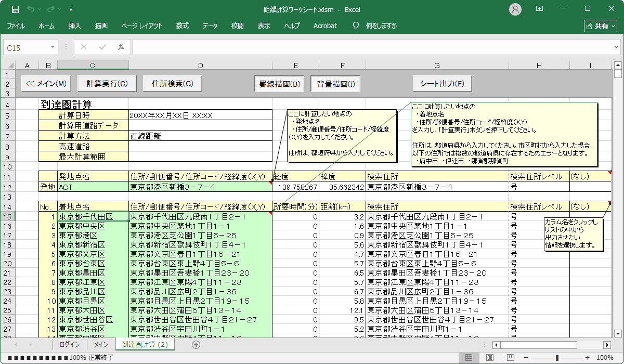Click the latitude value 35.662342
This screenshot has width=624, height=364.
pos(343,187)
